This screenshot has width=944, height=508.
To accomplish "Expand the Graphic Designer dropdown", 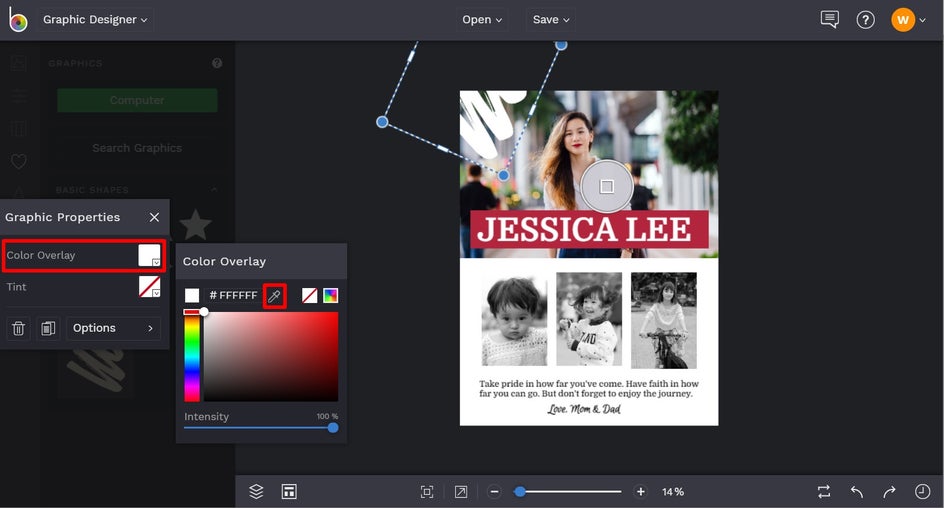I will point(96,20).
